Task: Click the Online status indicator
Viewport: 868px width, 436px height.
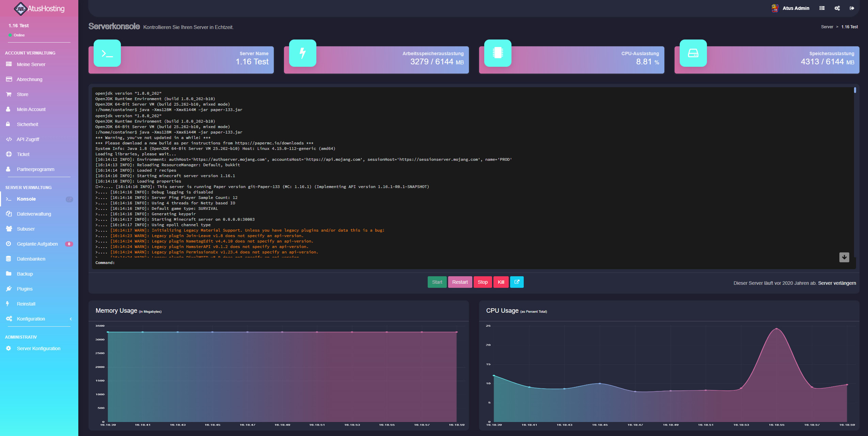Action: (17, 35)
